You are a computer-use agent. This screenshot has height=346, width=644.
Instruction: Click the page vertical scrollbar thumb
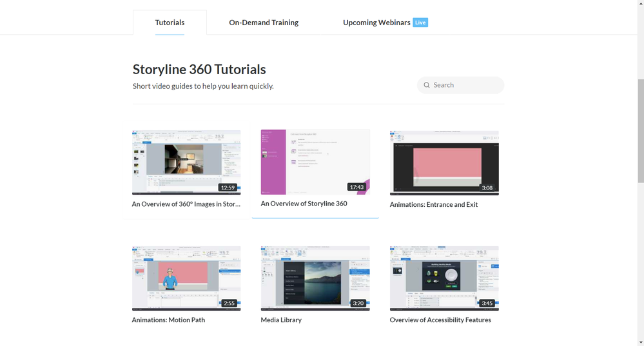[x=641, y=131]
